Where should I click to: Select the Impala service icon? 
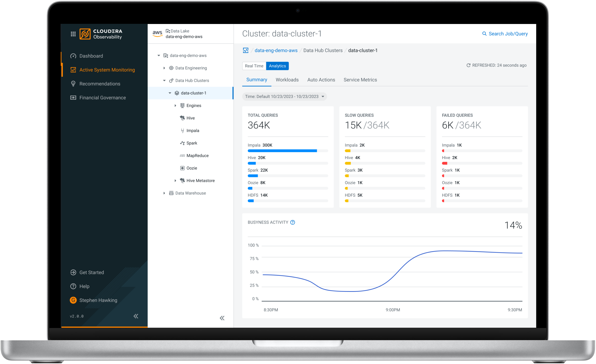click(x=182, y=131)
